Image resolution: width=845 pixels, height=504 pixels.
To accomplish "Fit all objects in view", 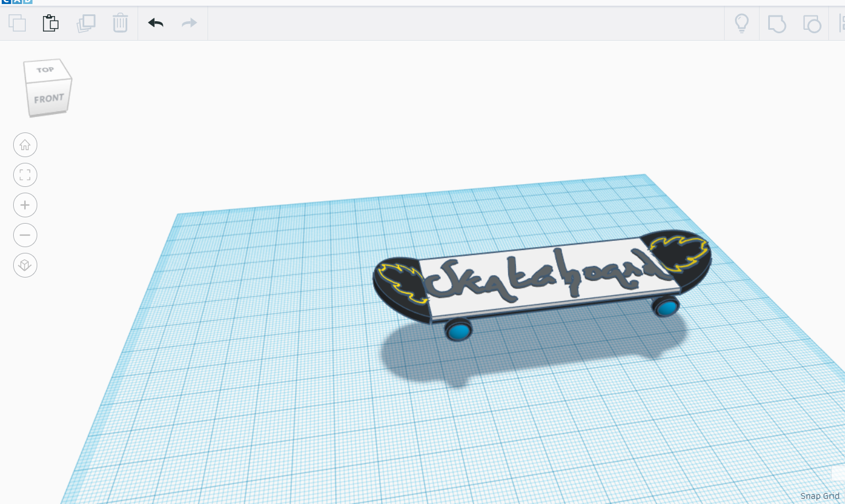I will tap(25, 175).
